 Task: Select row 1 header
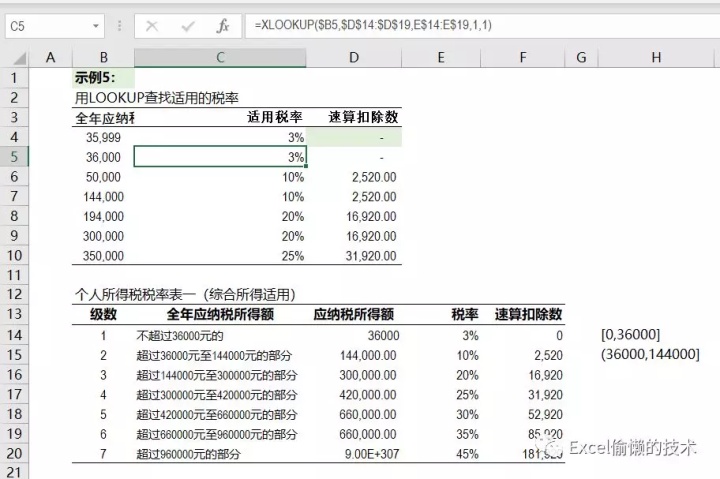14,78
